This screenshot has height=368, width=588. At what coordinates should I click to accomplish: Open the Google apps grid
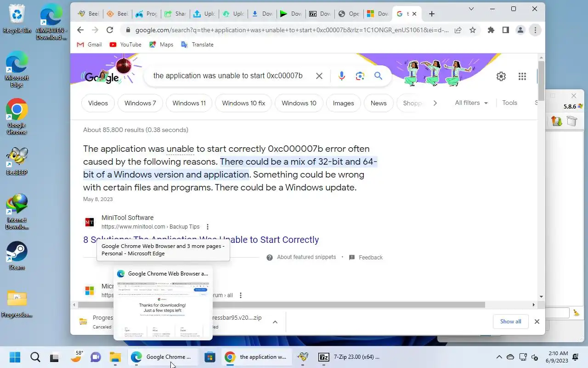point(522,76)
